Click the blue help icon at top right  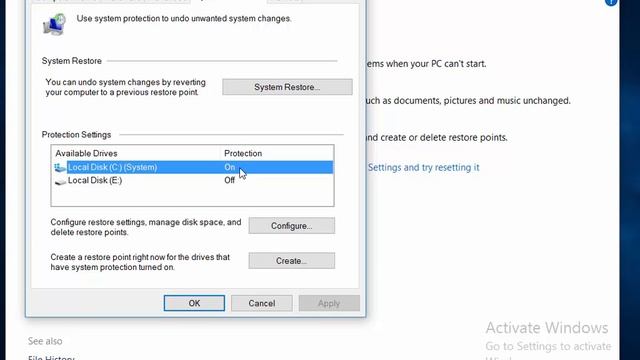point(611,2)
